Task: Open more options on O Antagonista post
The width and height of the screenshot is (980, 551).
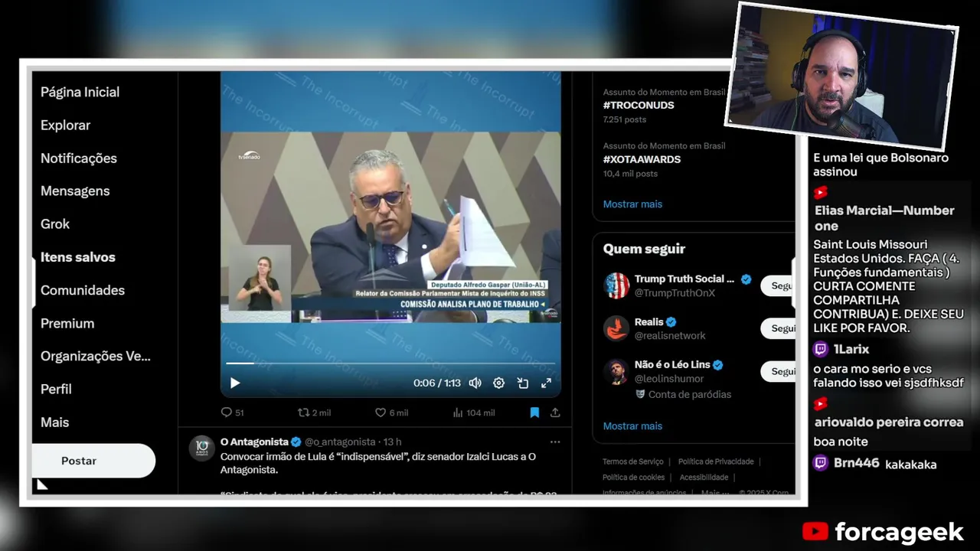Action: (555, 442)
